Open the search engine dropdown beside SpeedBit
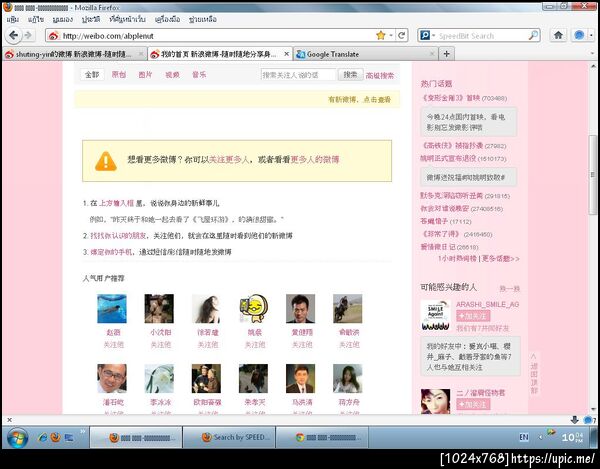This screenshot has height=469, width=600. tap(434, 36)
